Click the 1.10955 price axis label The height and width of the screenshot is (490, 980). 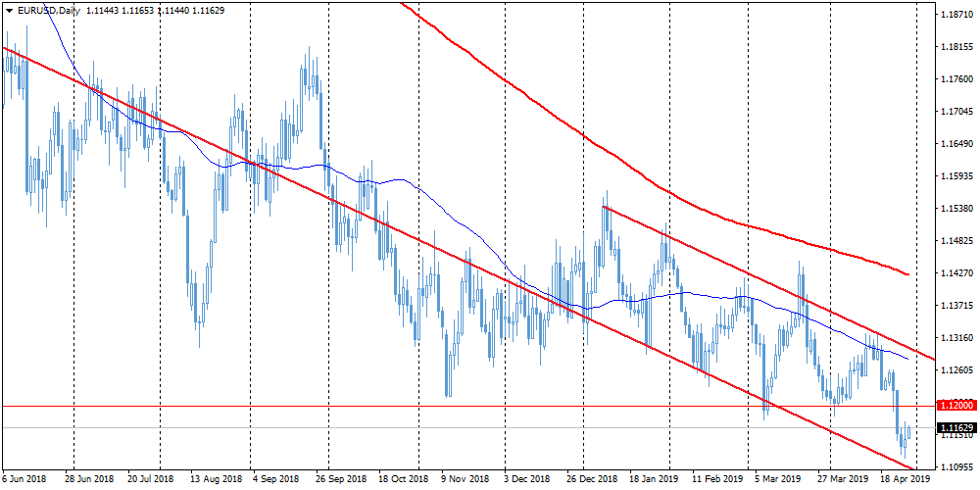click(x=956, y=466)
